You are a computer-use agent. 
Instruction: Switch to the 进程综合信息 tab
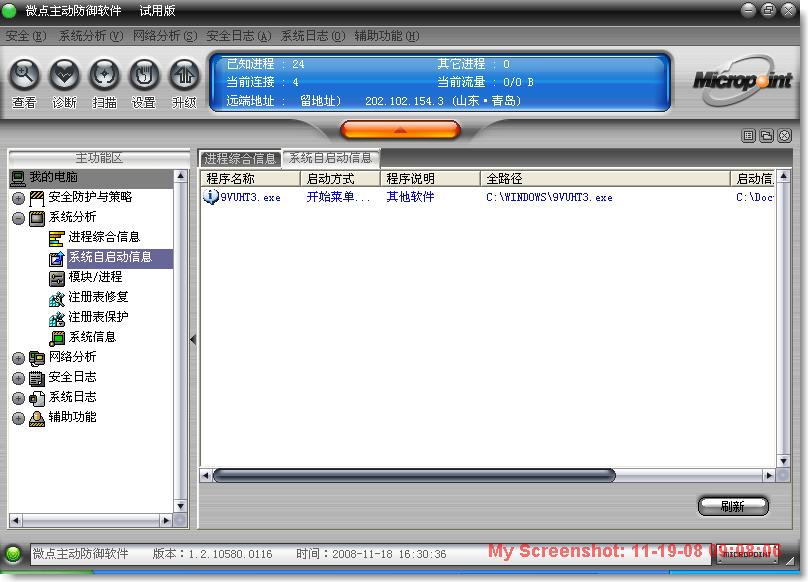coord(240,159)
